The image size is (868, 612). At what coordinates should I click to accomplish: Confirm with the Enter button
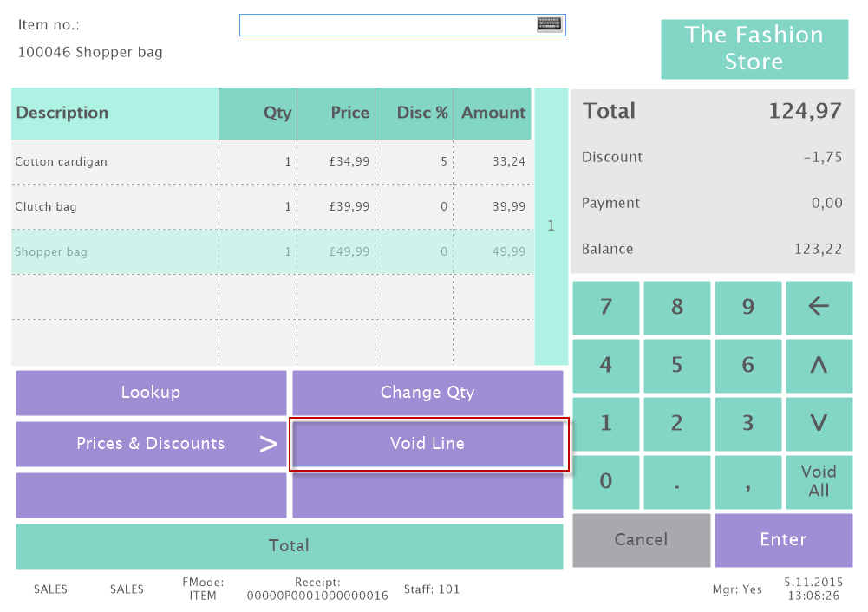tap(783, 540)
